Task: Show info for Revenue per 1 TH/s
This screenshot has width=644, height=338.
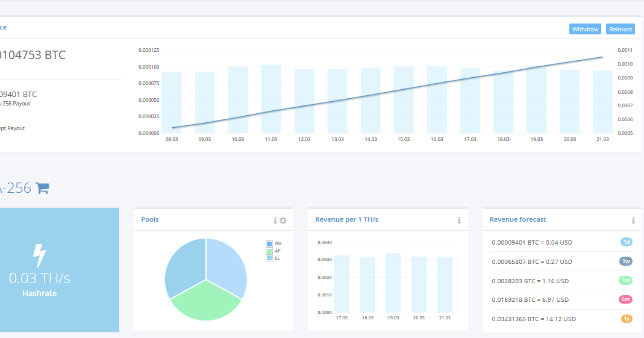Action: [x=459, y=221]
